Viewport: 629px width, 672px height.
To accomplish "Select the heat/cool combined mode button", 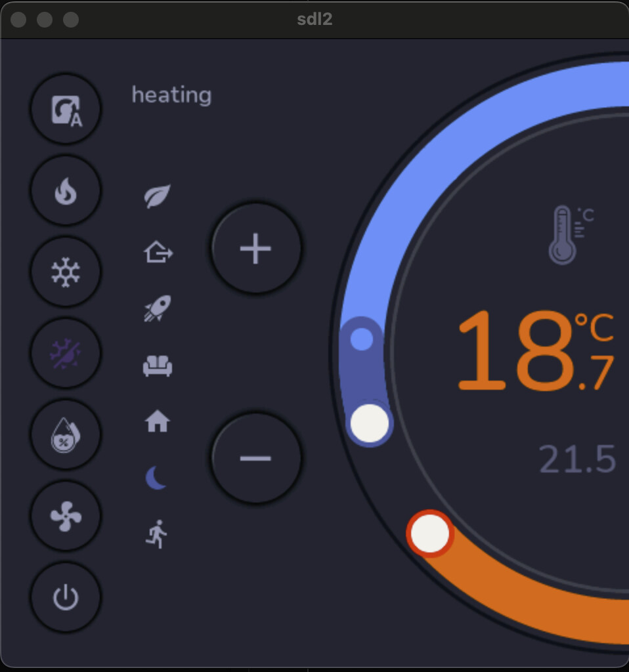I will tap(66, 353).
